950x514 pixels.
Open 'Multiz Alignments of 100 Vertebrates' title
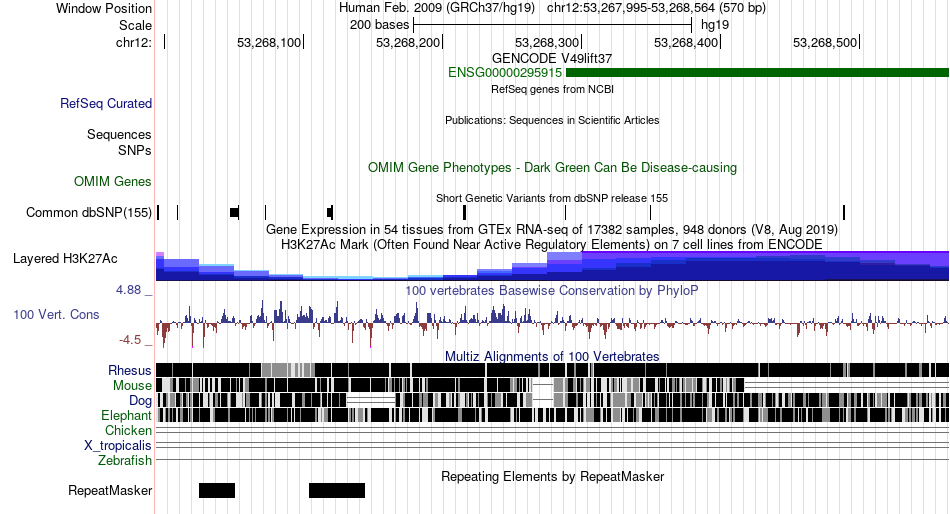click(x=552, y=356)
